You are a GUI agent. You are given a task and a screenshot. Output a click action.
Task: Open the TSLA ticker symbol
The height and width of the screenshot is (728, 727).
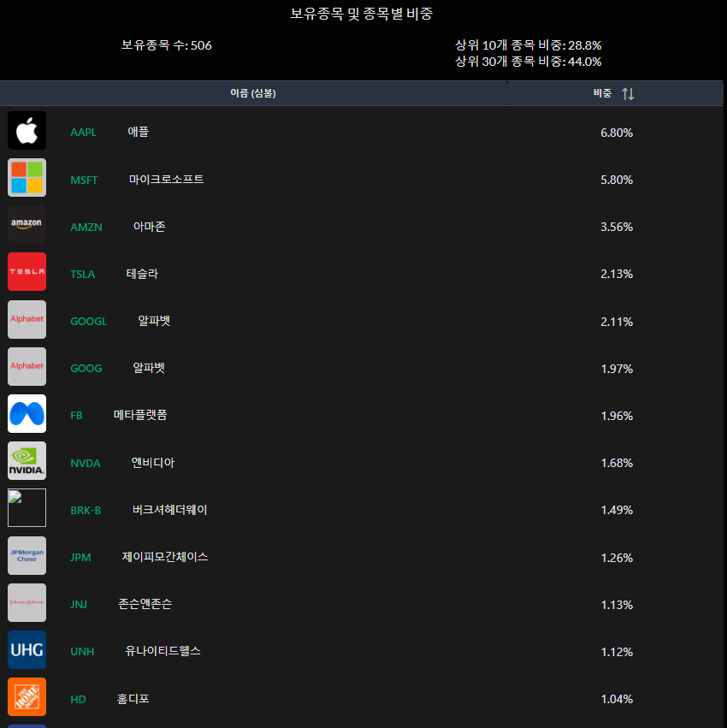(x=83, y=275)
